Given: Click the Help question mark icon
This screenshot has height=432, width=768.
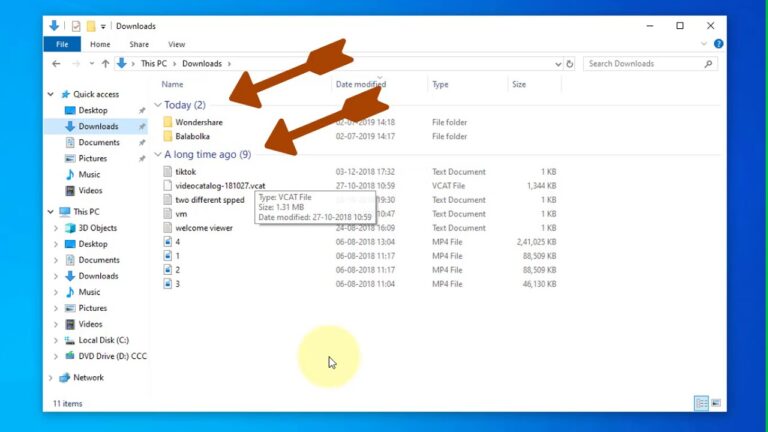Looking at the screenshot, I should (x=718, y=44).
